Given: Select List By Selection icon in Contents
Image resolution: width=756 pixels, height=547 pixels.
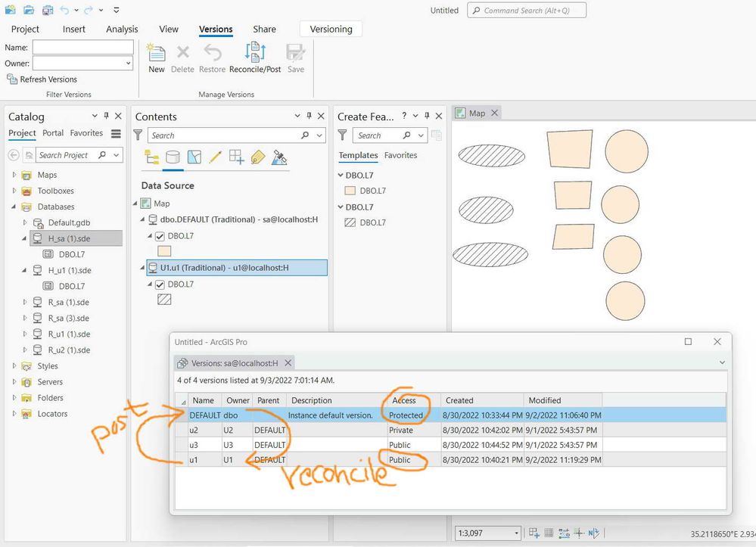Looking at the screenshot, I should [x=194, y=157].
